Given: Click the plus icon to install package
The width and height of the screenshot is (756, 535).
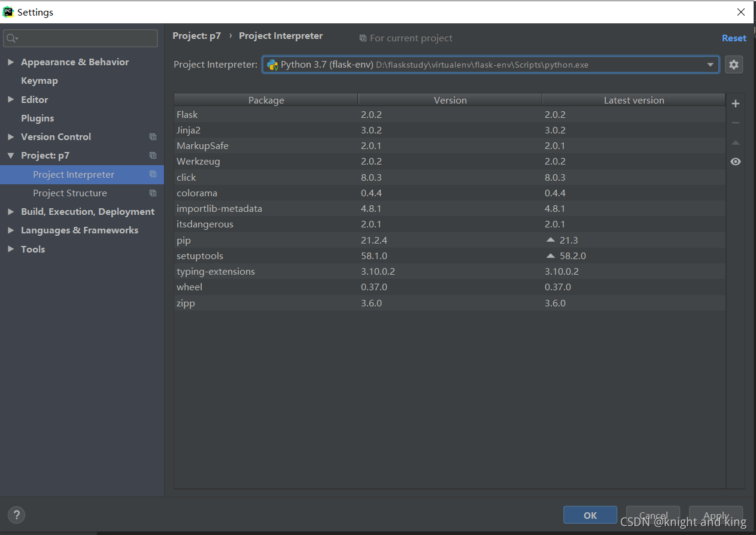Looking at the screenshot, I should (x=736, y=104).
